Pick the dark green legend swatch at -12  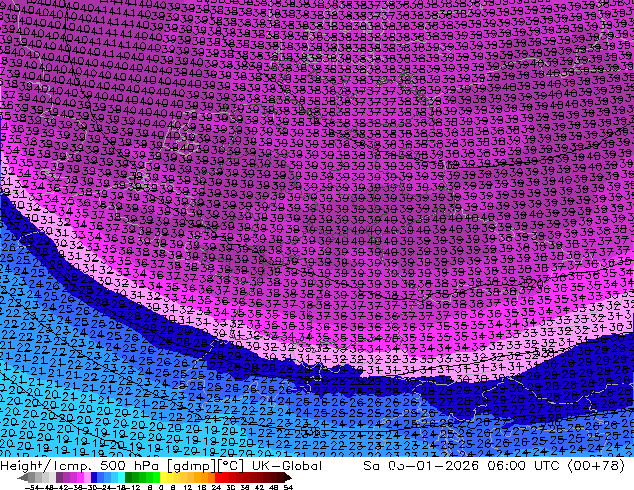[x=129, y=477]
